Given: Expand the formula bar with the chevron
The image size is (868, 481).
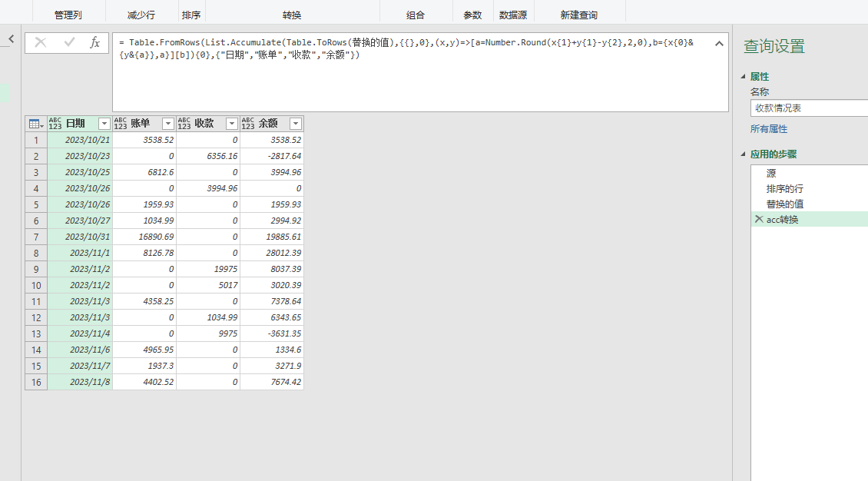Looking at the screenshot, I should 719,45.
